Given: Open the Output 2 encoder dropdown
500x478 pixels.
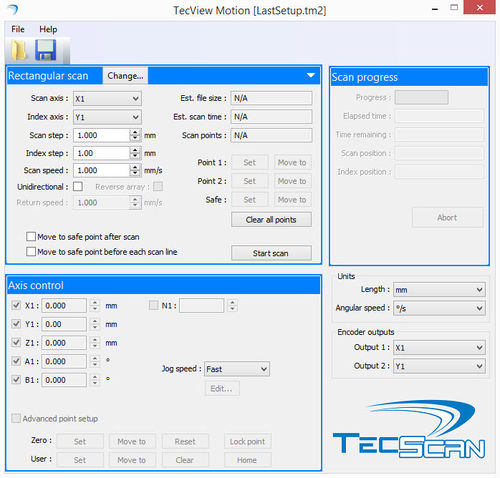Looking at the screenshot, I should point(439,366).
